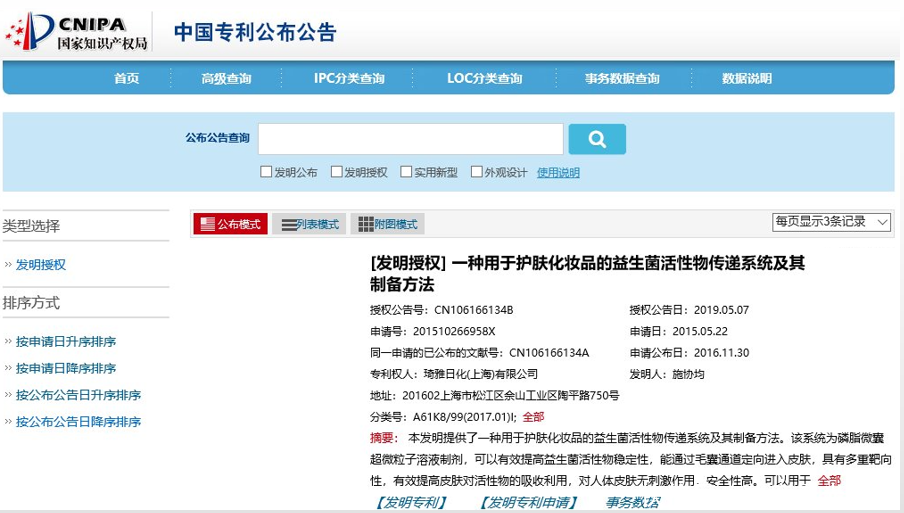Go to 首页 in the navigation bar

pyautogui.click(x=126, y=78)
